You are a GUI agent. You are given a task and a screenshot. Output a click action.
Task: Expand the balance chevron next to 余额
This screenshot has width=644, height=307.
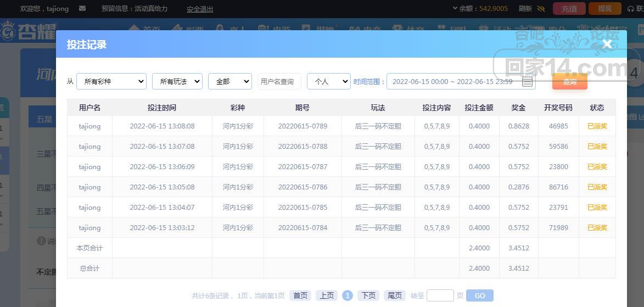[x=455, y=8]
